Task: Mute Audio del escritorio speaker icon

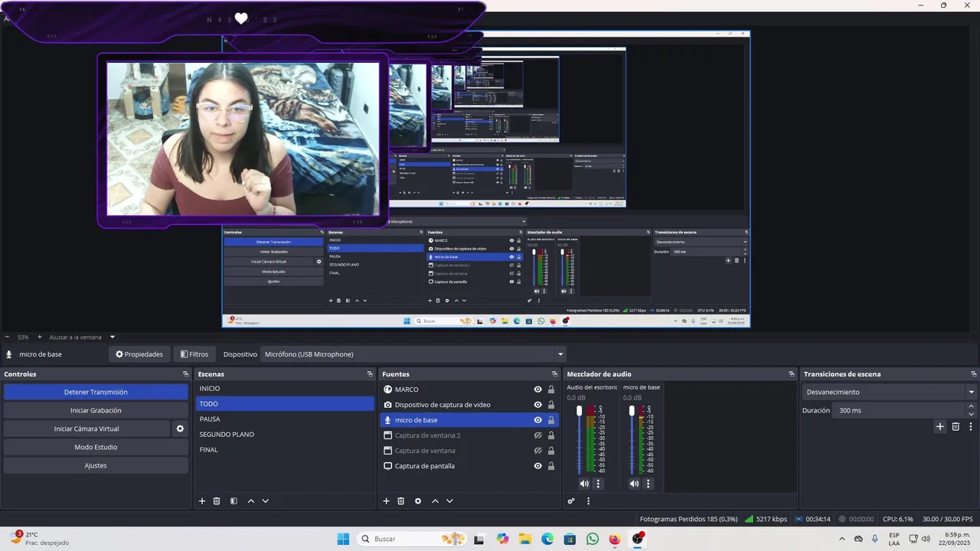Action: click(x=584, y=484)
